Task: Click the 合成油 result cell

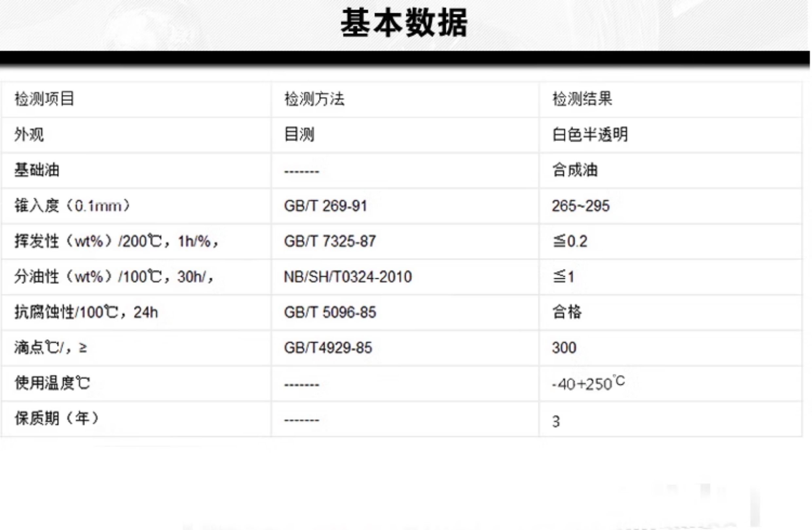Action: point(575,170)
